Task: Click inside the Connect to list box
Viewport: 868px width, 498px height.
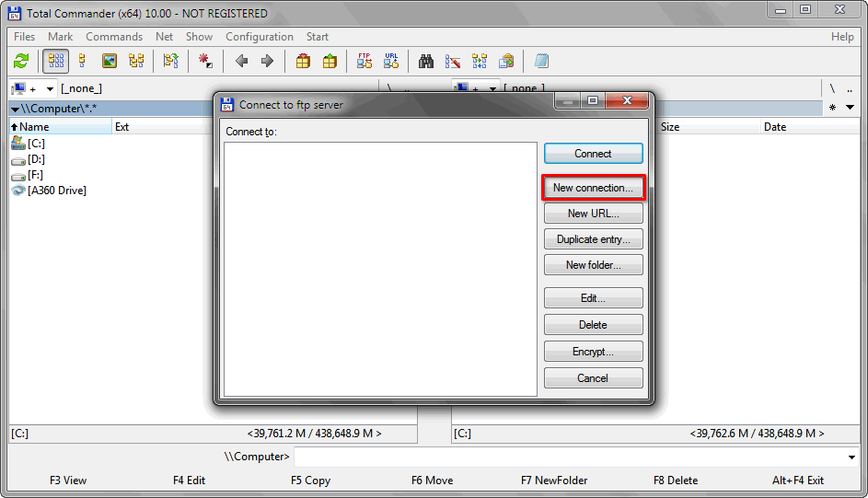Action: point(380,269)
